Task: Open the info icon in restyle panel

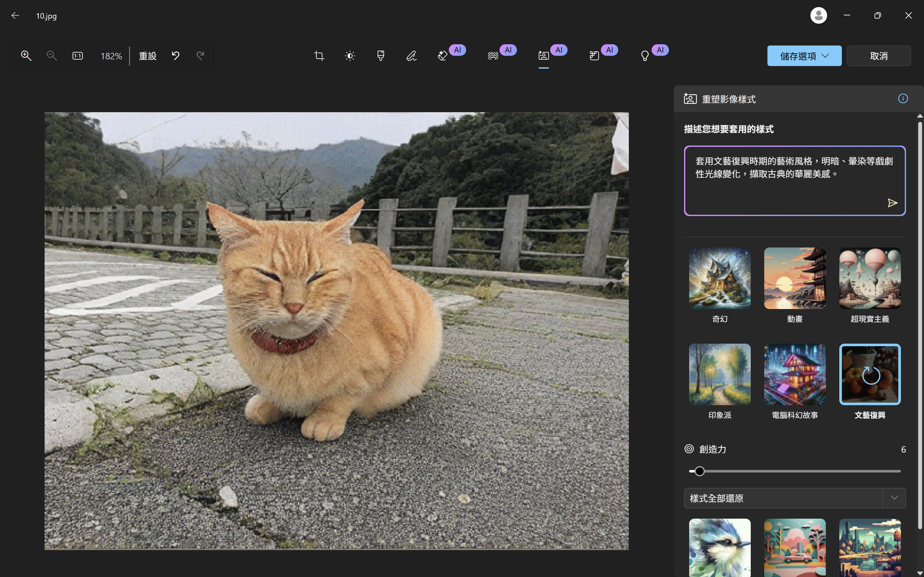Action: pyautogui.click(x=903, y=99)
